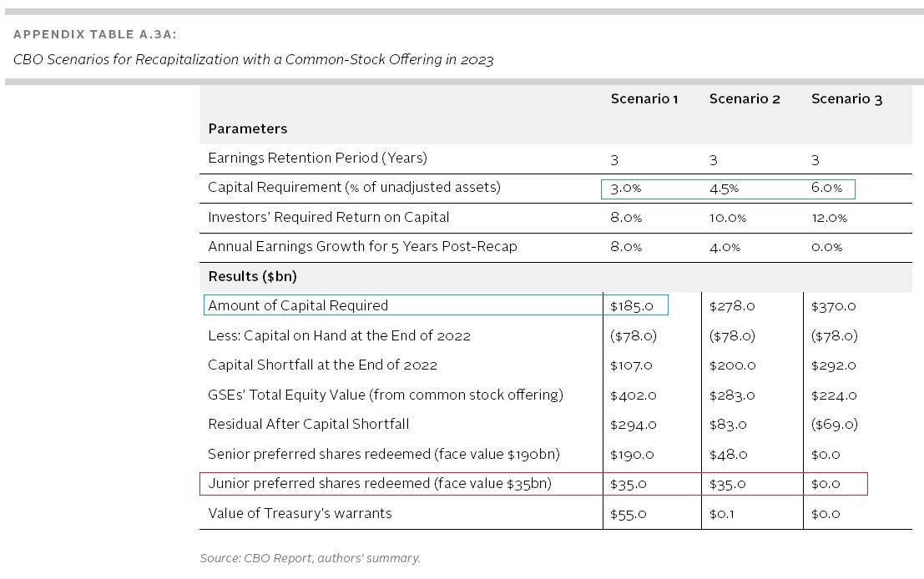Click the $185.0 capital required cell
Viewport: 924px width, 579px height.
[632, 306]
